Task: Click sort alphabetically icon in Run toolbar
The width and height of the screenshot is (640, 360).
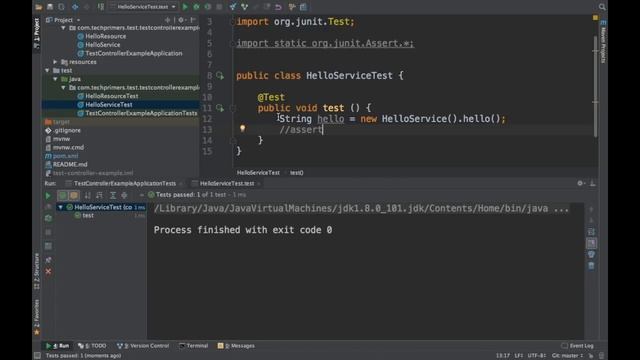Action: [87, 196]
